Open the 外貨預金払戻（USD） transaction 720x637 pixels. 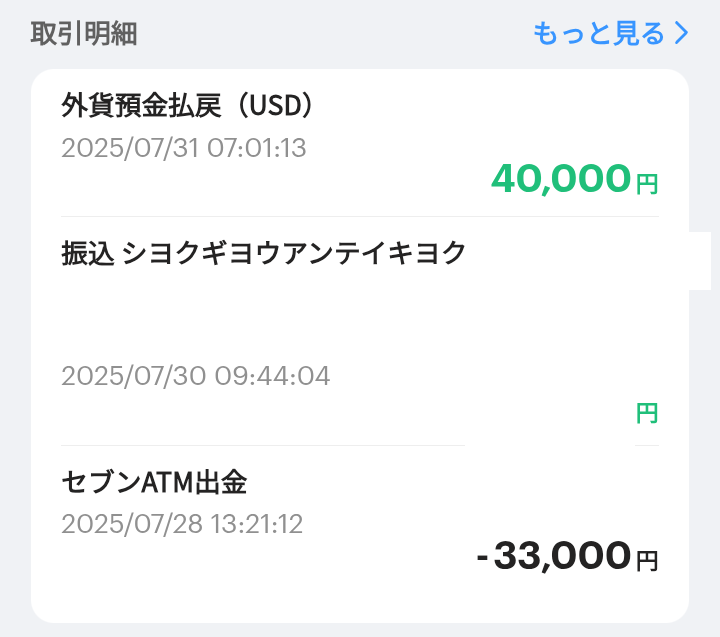click(188, 105)
